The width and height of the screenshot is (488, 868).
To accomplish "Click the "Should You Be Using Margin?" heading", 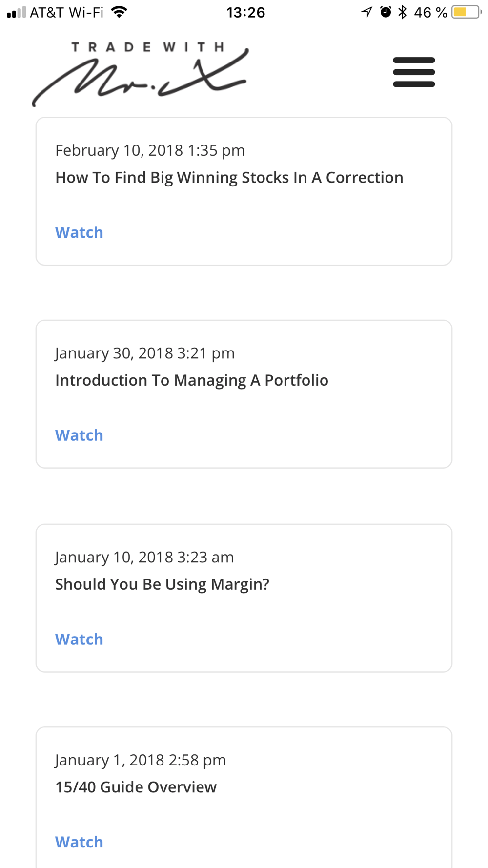I will coord(162,584).
